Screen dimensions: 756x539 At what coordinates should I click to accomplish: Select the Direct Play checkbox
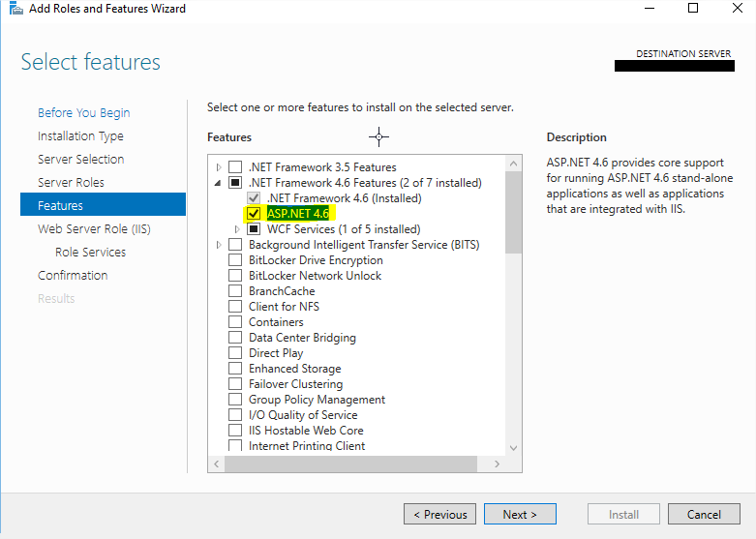(235, 353)
